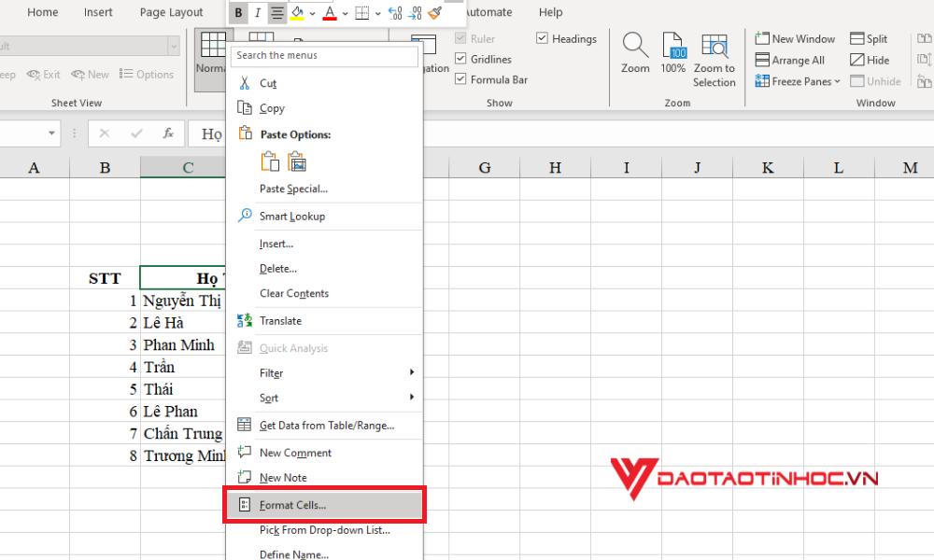The image size is (934, 560).
Task: Open the borders dropdown on the mini toolbar
Action: tap(376, 12)
